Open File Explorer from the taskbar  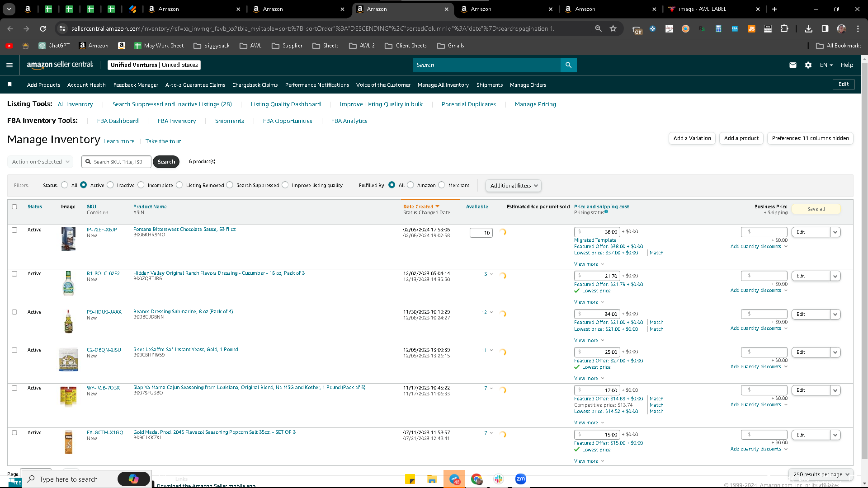pos(432,479)
